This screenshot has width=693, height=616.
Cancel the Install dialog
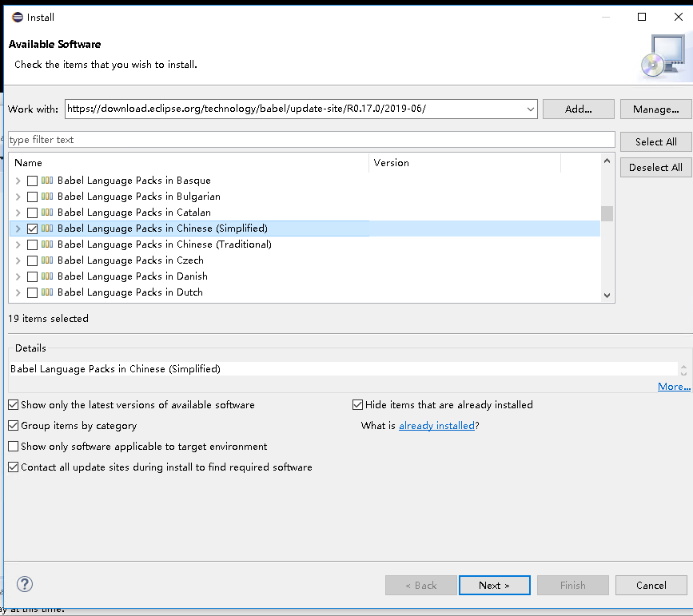pyautogui.click(x=651, y=585)
